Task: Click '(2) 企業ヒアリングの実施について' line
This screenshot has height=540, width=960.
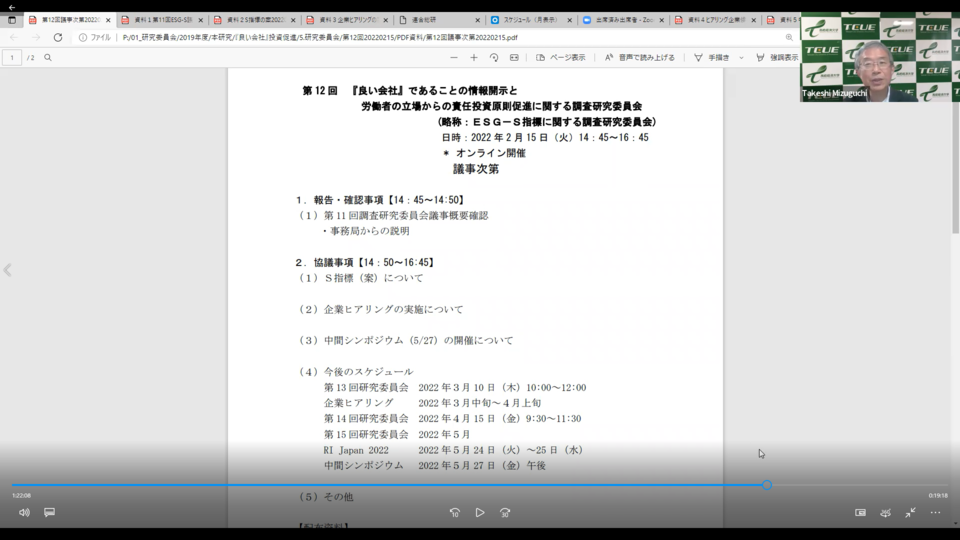Action: click(x=381, y=309)
